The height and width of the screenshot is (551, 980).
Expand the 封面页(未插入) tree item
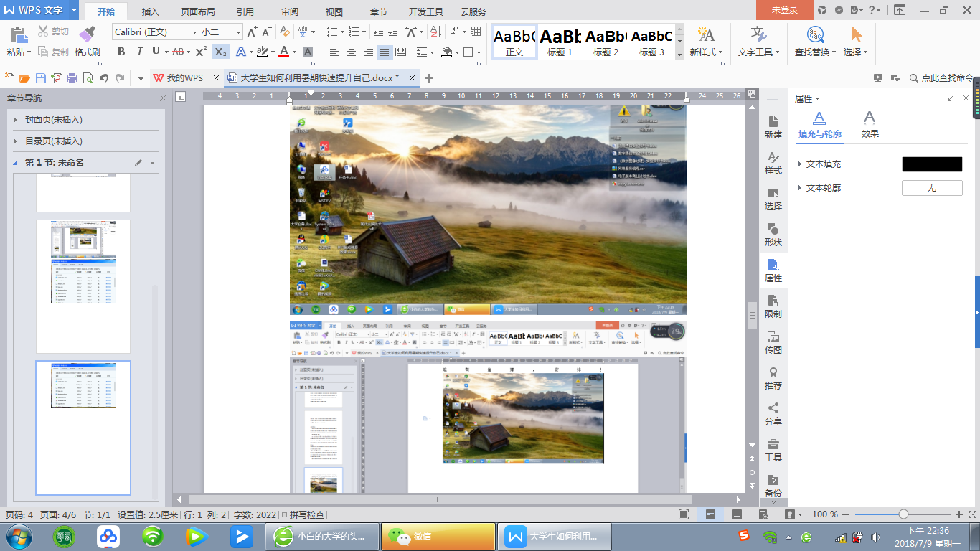point(15,120)
